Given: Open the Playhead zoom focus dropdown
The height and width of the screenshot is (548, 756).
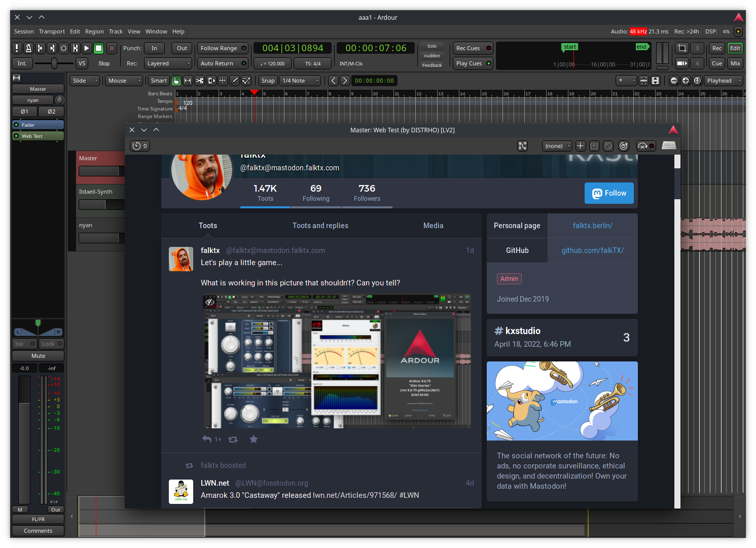Looking at the screenshot, I should 724,81.
